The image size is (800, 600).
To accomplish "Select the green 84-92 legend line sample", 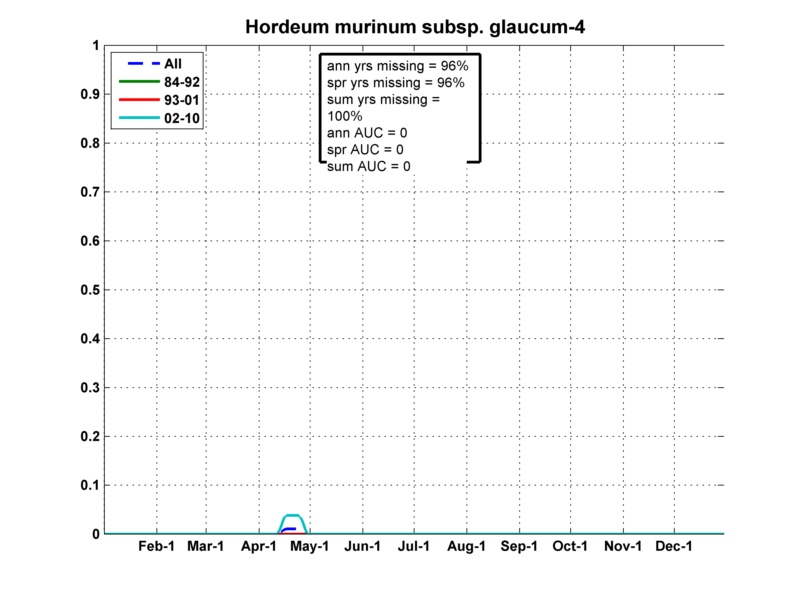I will tap(133, 82).
